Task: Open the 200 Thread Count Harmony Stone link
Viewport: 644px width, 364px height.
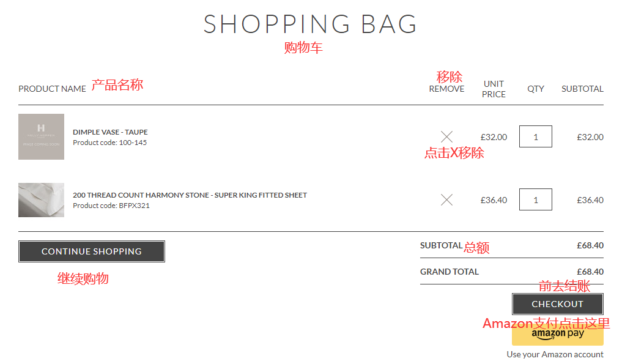Action: [190, 195]
